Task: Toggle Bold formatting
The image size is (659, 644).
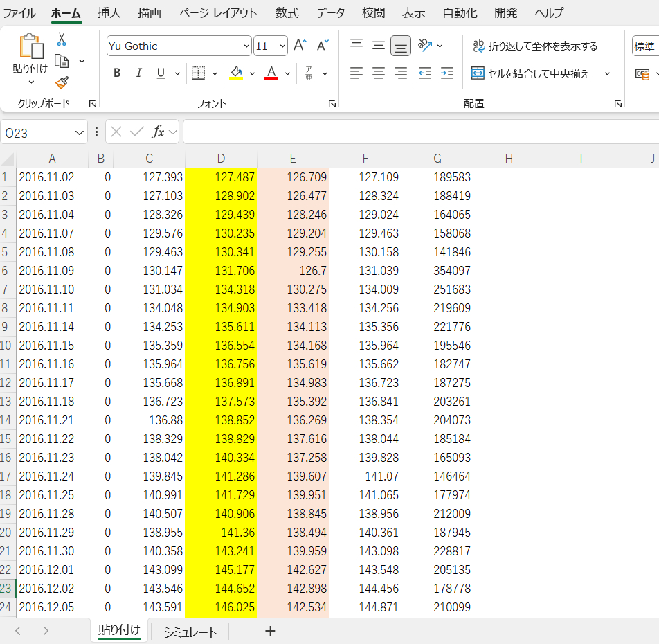Action: point(116,72)
